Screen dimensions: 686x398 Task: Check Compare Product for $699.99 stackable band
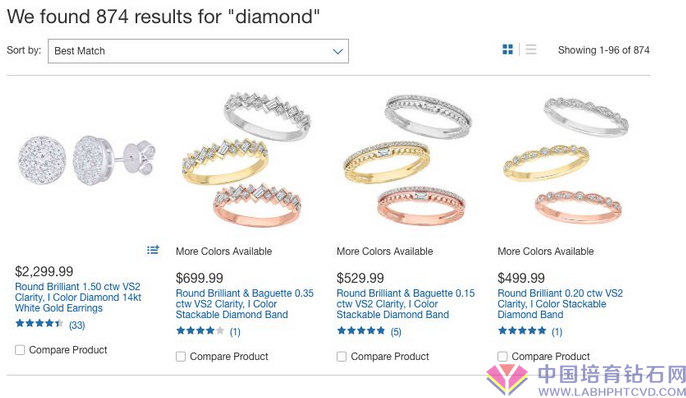tap(181, 356)
